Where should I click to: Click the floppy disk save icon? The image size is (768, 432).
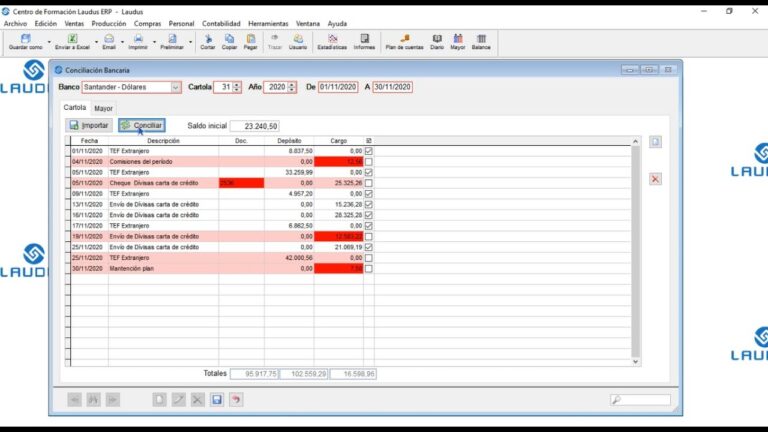(216, 400)
